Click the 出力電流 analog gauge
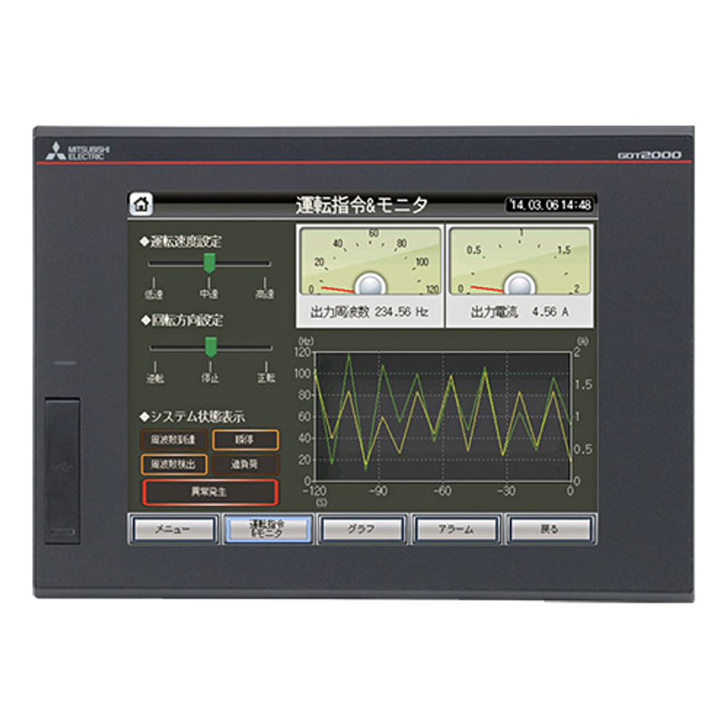This screenshot has width=728, height=728. (520, 262)
